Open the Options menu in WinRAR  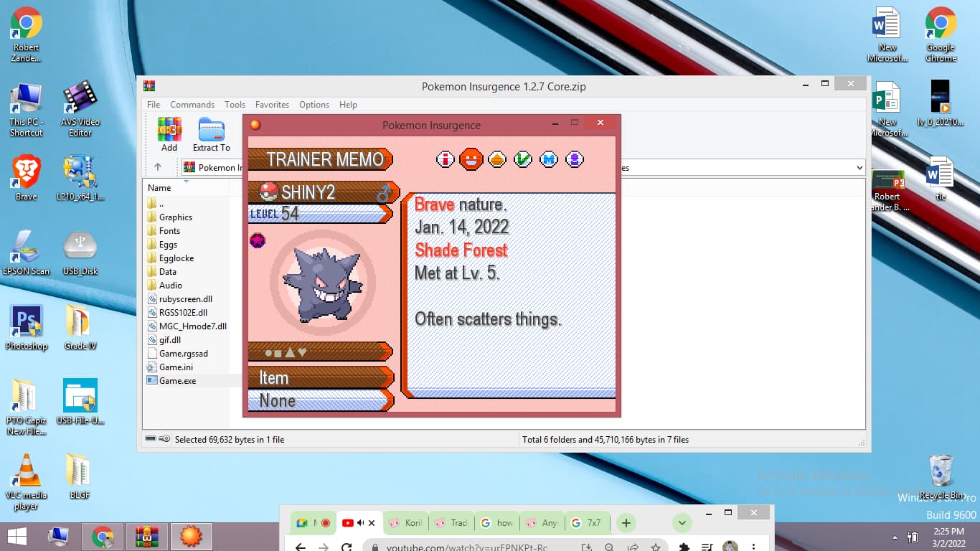[314, 105]
